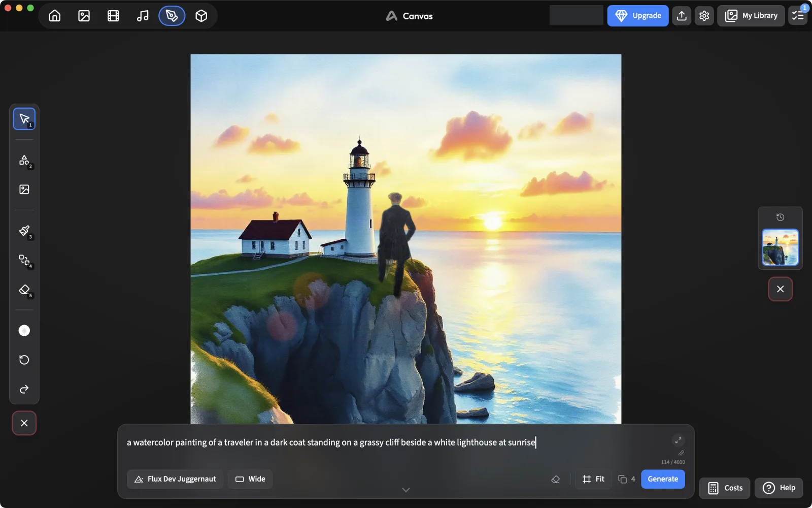
Task: Click the lighthouse painting on canvas
Action: click(x=406, y=239)
